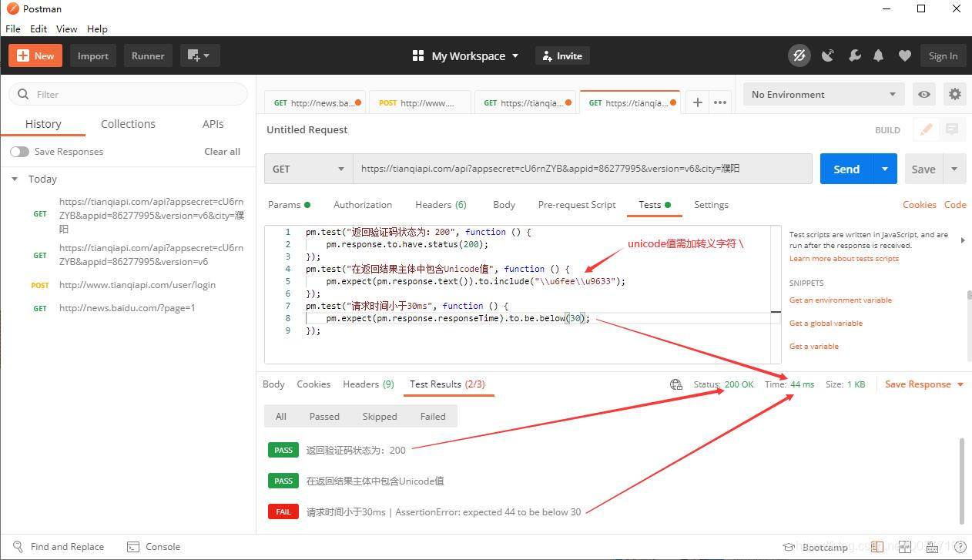Image resolution: width=972 pixels, height=560 pixels.
Task: Click the network globe lock icon
Action: click(676, 384)
